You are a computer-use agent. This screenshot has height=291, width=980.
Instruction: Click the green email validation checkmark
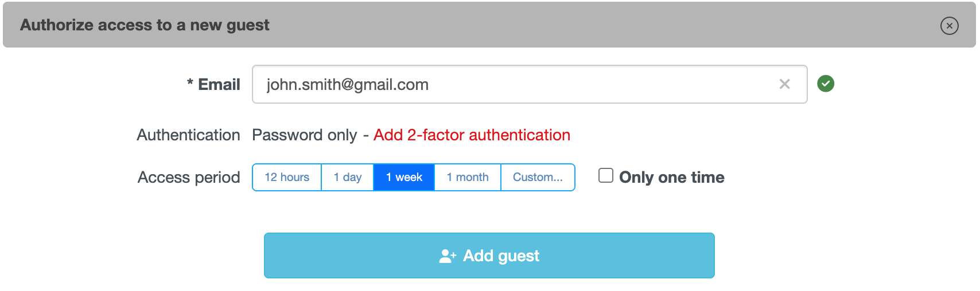point(825,84)
